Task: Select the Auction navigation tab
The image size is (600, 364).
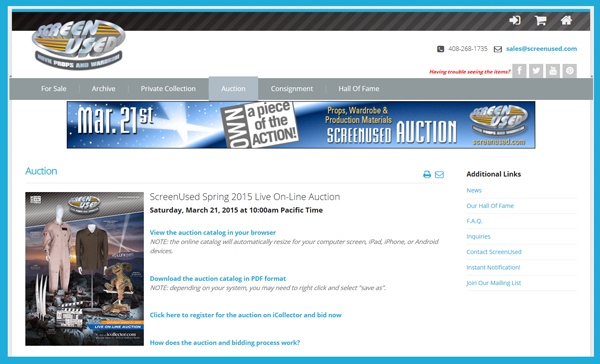Action: (x=233, y=88)
